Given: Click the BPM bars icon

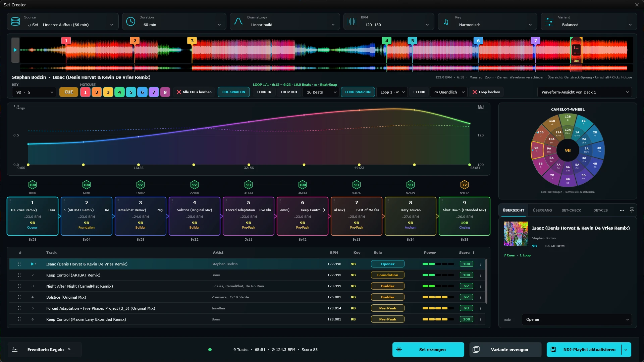Looking at the screenshot, I should (x=352, y=21).
